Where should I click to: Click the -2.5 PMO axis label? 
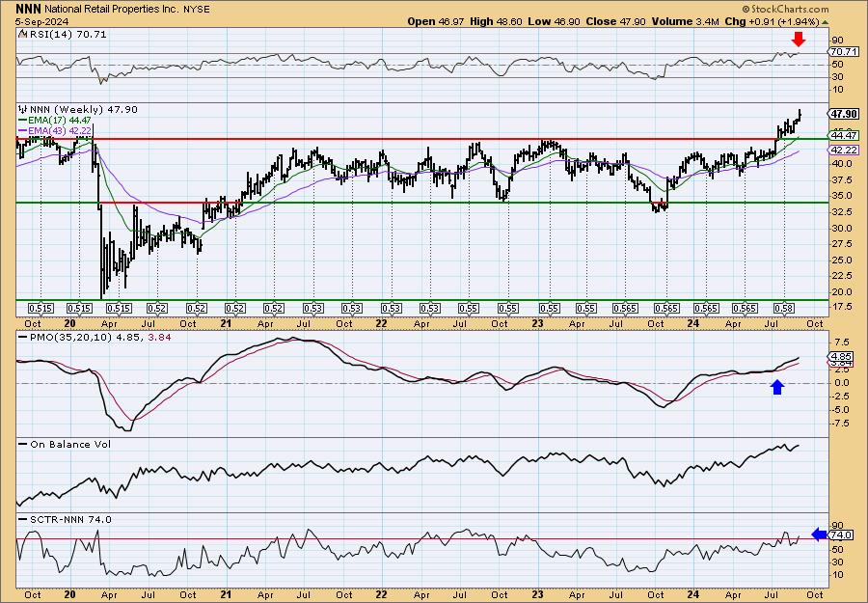[x=840, y=397]
